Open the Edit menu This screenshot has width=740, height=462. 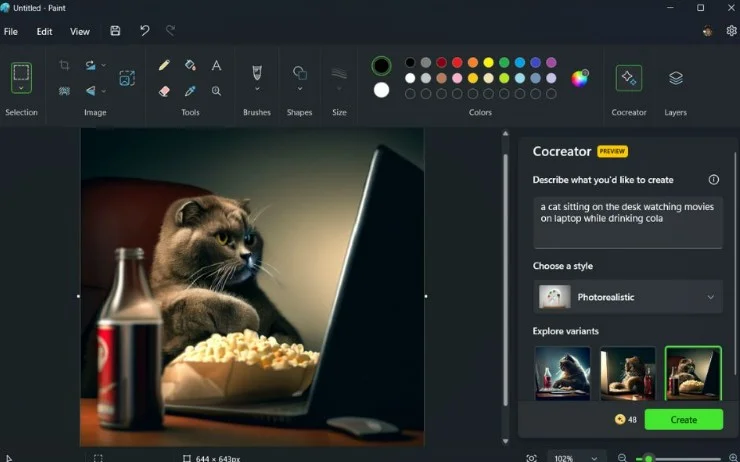click(x=44, y=32)
